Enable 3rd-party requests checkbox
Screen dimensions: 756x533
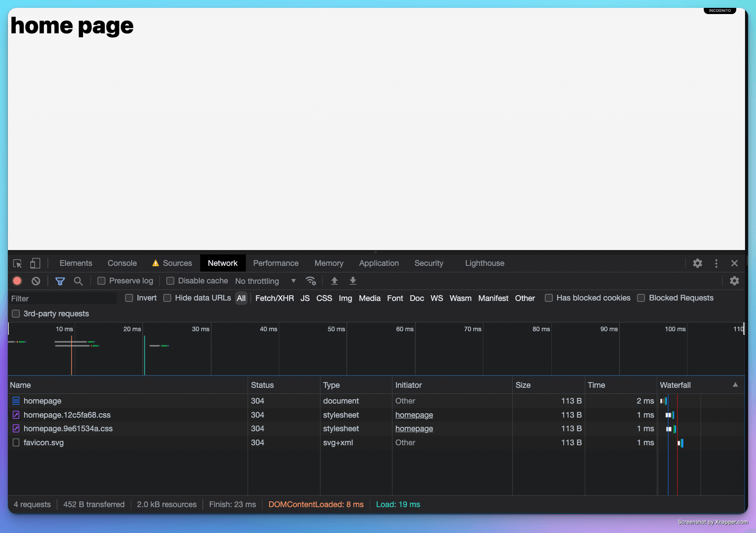(16, 314)
